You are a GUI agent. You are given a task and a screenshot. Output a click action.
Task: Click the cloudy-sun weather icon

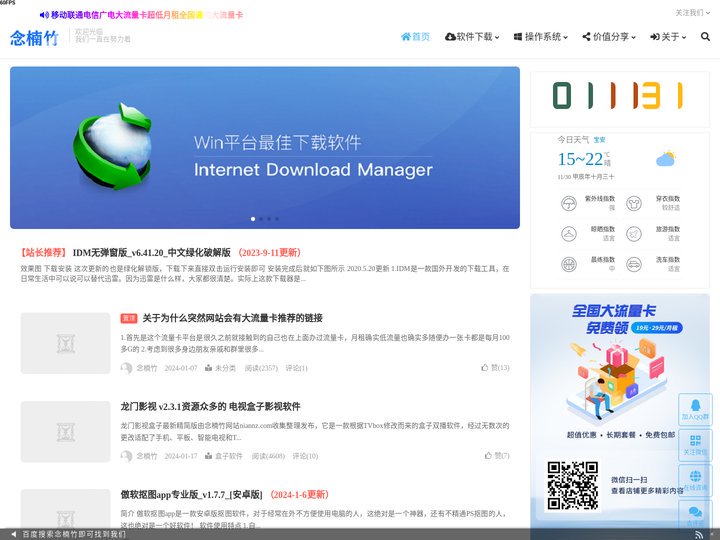[x=666, y=158]
